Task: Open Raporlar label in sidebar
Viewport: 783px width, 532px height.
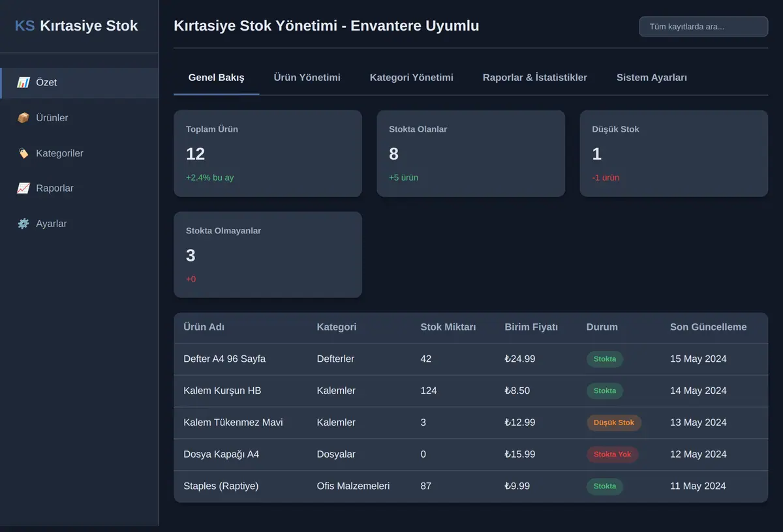Action: coord(55,188)
